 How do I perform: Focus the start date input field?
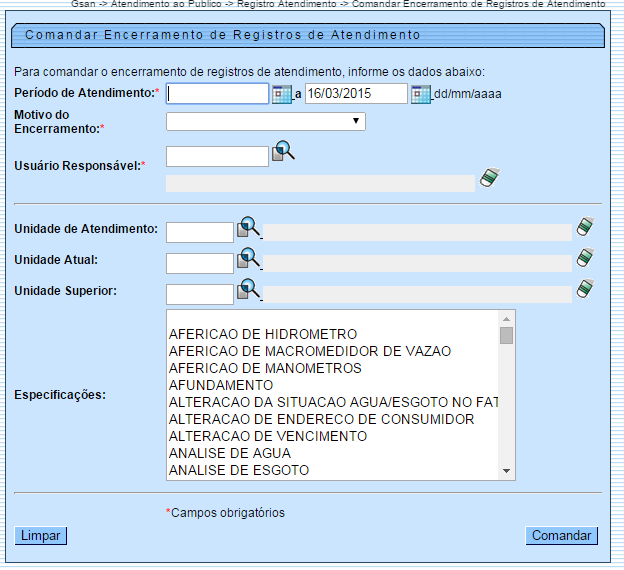click(x=218, y=94)
